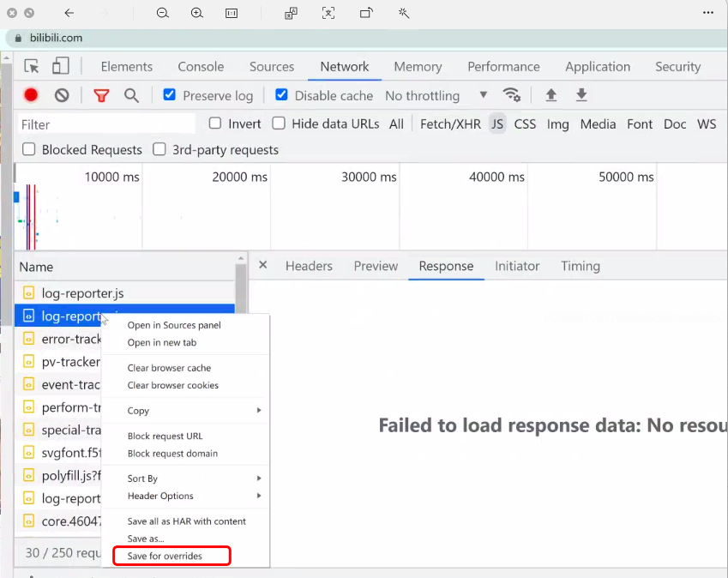
Task: Choose Block request domain
Action: pos(186,454)
